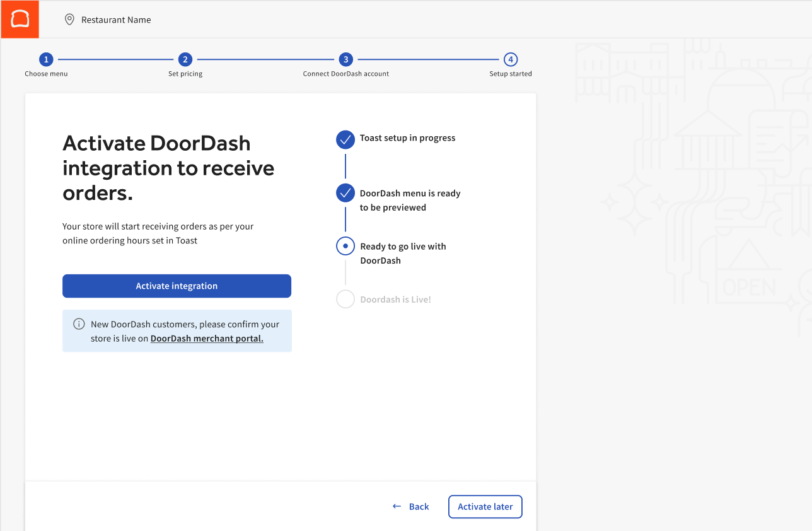The image size is (812, 531).
Task: Choose Activate later
Action: click(485, 506)
